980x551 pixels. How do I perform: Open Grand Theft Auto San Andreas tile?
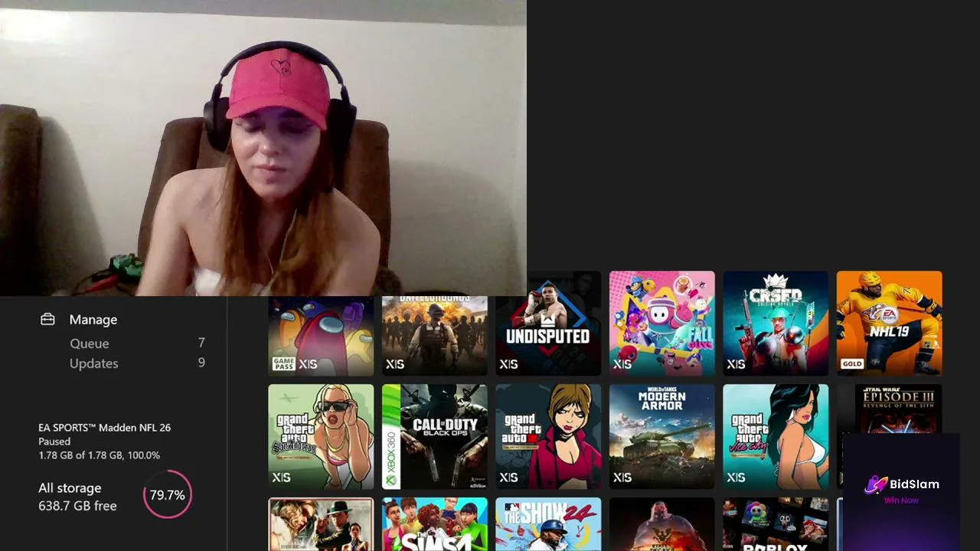click(x=321, y=436)
